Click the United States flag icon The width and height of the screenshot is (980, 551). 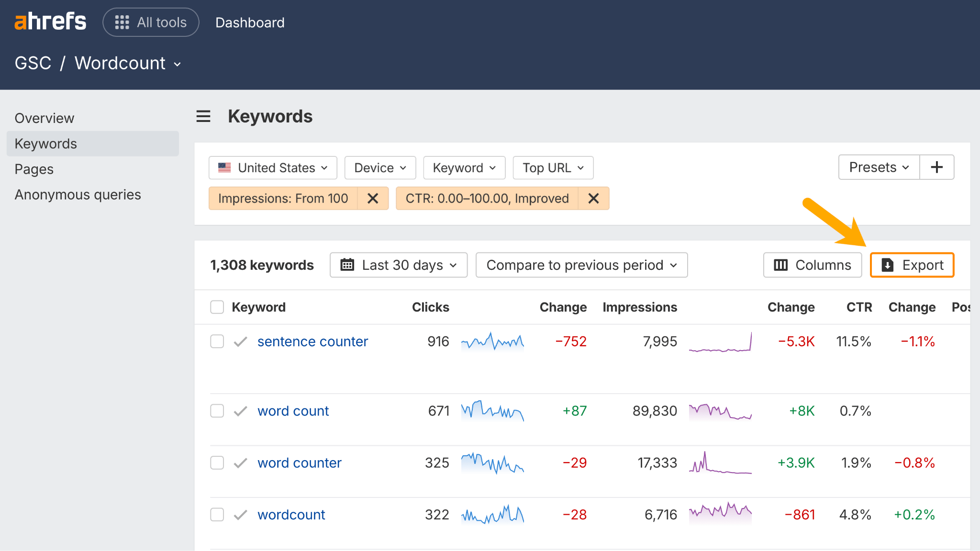click(225, 167)
